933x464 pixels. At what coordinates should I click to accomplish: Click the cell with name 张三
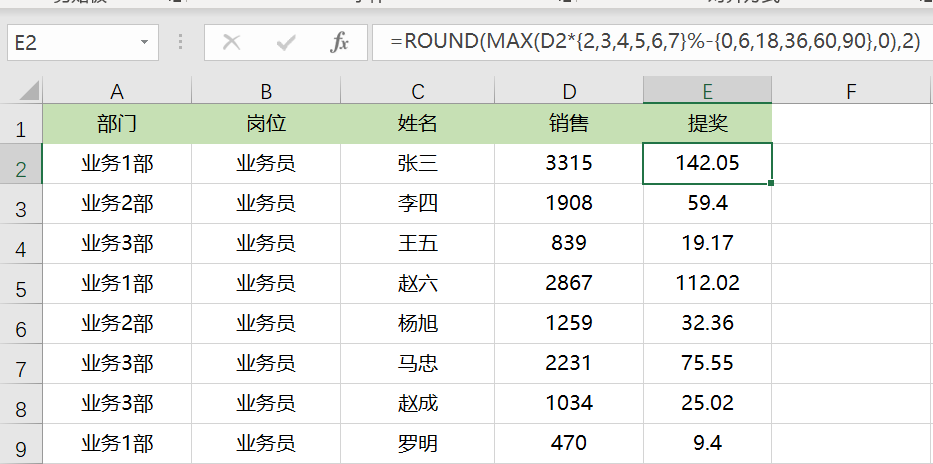click(418, 164)
